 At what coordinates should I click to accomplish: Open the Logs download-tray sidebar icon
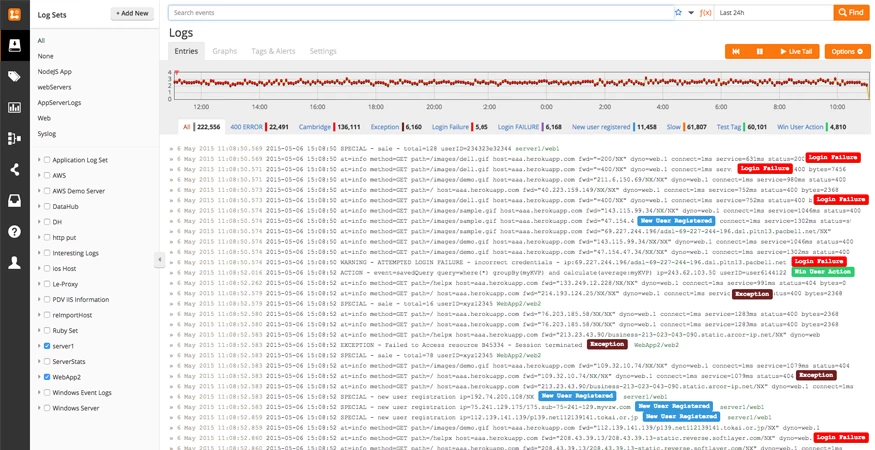coord(15,46)
